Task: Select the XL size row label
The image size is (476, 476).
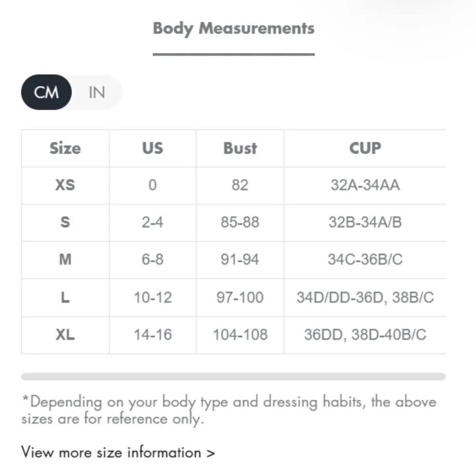Action: click(x=65, y=335)
